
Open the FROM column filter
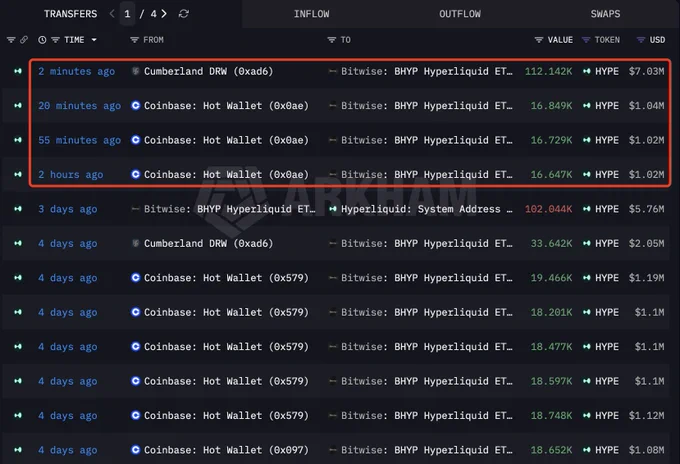(134, 40)
